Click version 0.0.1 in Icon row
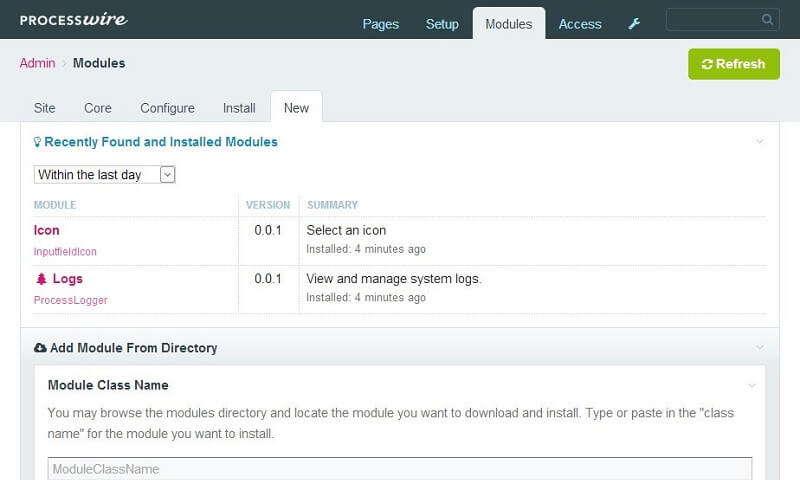800x480 pixels. pyautogui.click(x=268, y=231)
